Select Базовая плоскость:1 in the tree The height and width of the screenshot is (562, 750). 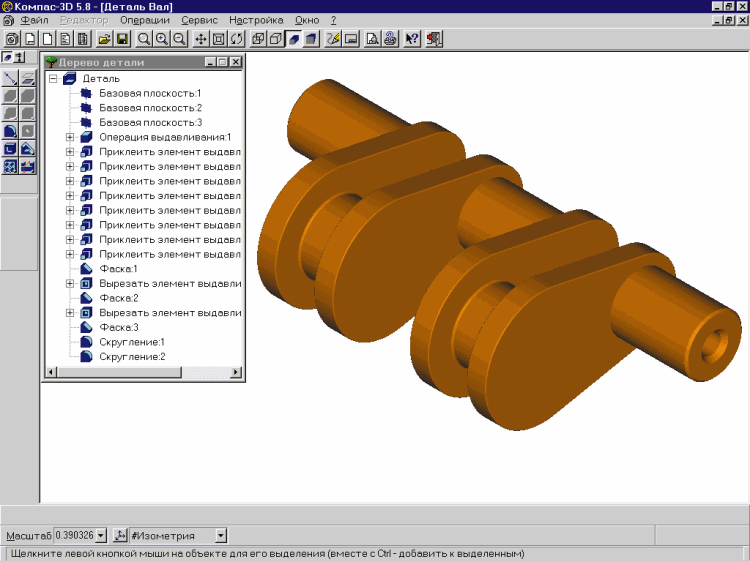(150, 93)
